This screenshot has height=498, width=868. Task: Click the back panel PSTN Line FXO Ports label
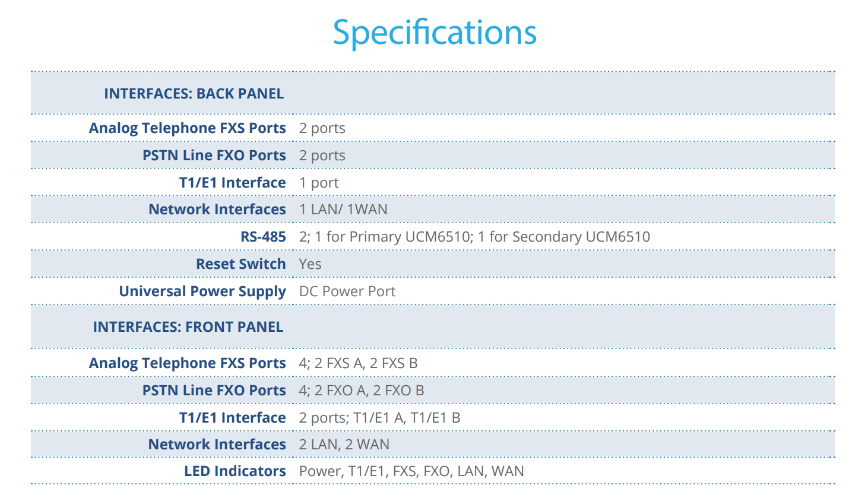point(214,156)
